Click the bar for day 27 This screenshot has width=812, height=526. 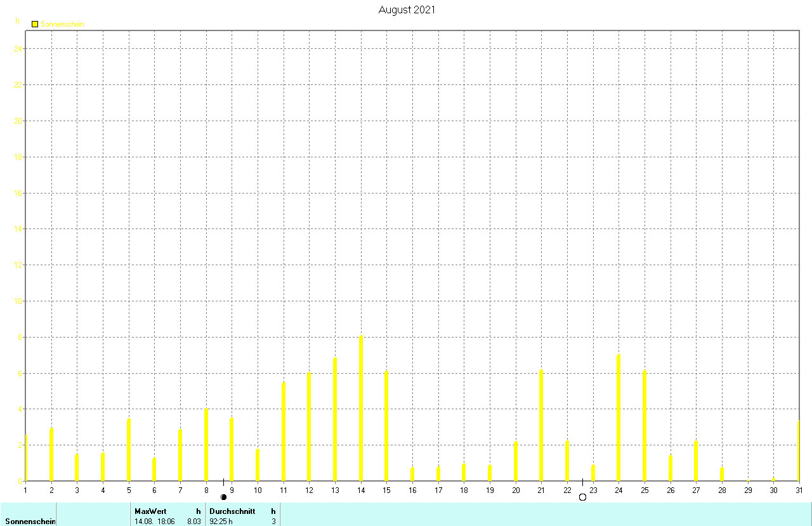click(696, 461)
